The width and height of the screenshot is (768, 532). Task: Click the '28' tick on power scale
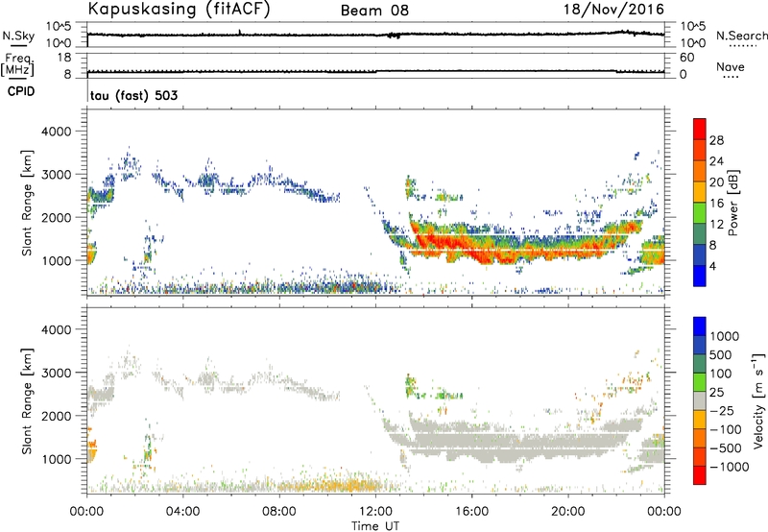[716, 140]
